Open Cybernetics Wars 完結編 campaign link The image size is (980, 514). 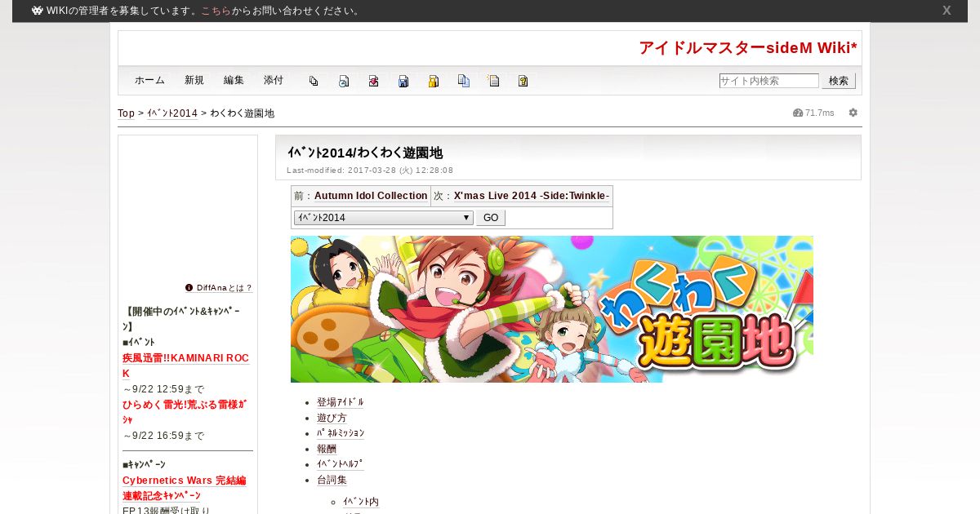tap(185, 481)
